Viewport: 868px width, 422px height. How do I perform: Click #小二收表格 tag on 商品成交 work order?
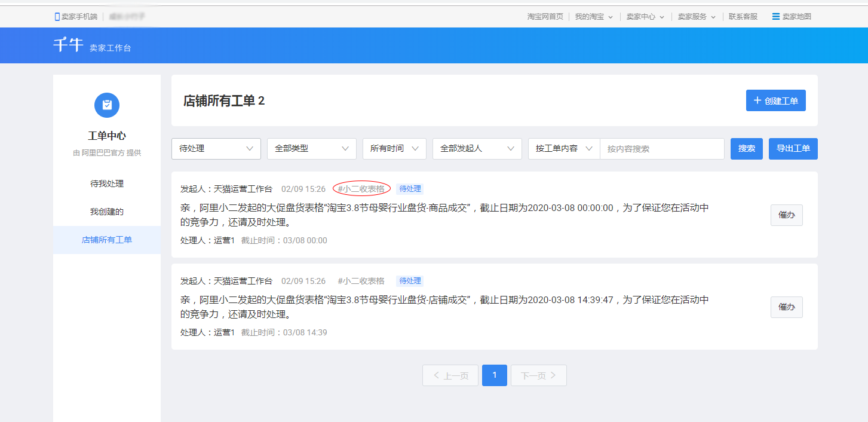(361, 189)
